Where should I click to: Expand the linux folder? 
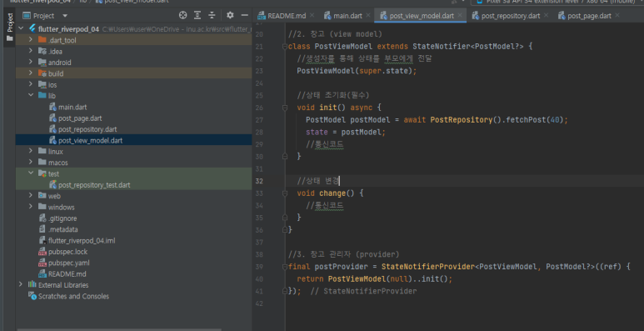(31, 150)
